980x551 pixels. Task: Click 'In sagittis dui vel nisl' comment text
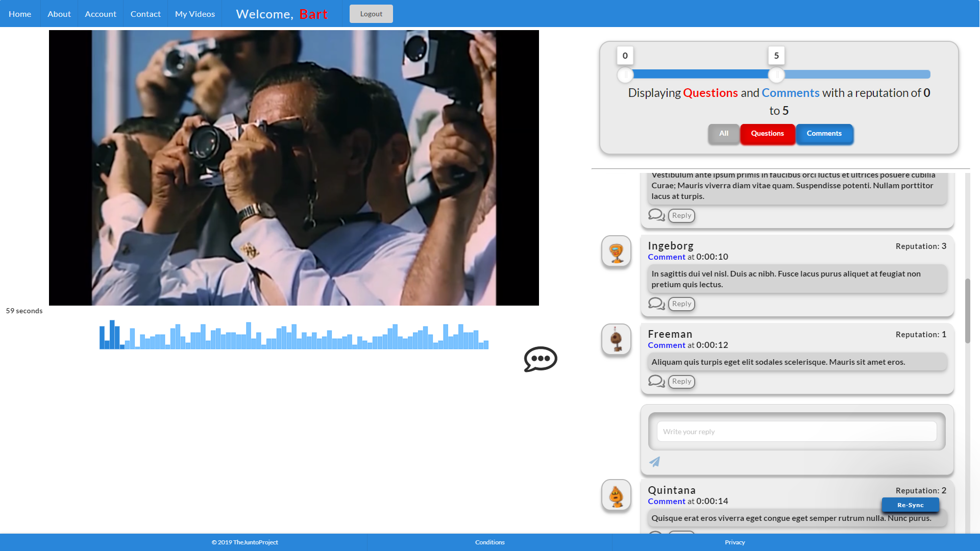click(786, 279)
